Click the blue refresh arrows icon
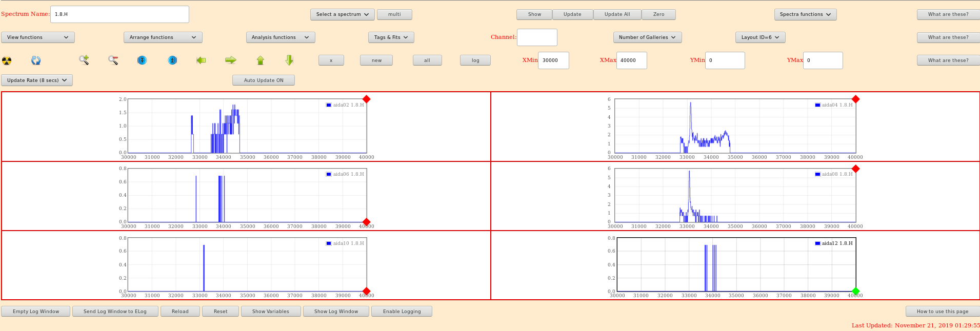 point(36,60)
